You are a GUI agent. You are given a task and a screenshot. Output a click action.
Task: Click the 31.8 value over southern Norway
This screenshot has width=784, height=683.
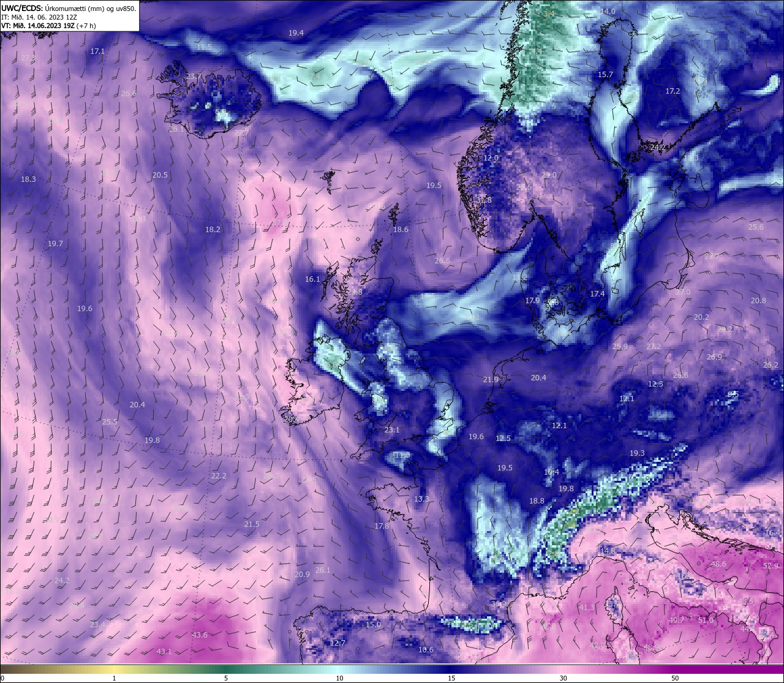point(484,200)
